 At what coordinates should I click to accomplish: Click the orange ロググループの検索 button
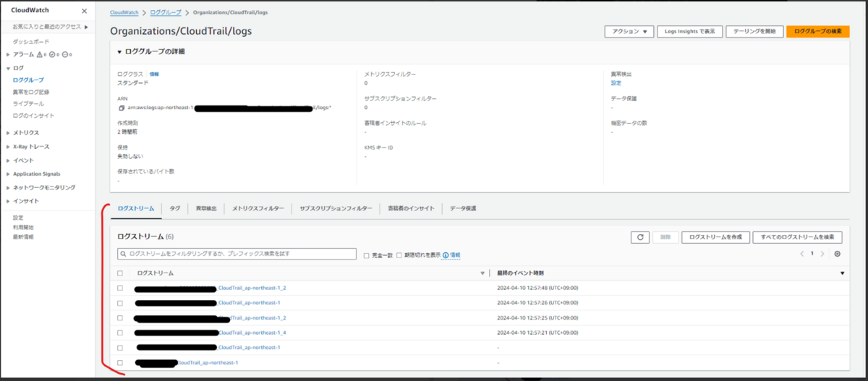(817, 32)
